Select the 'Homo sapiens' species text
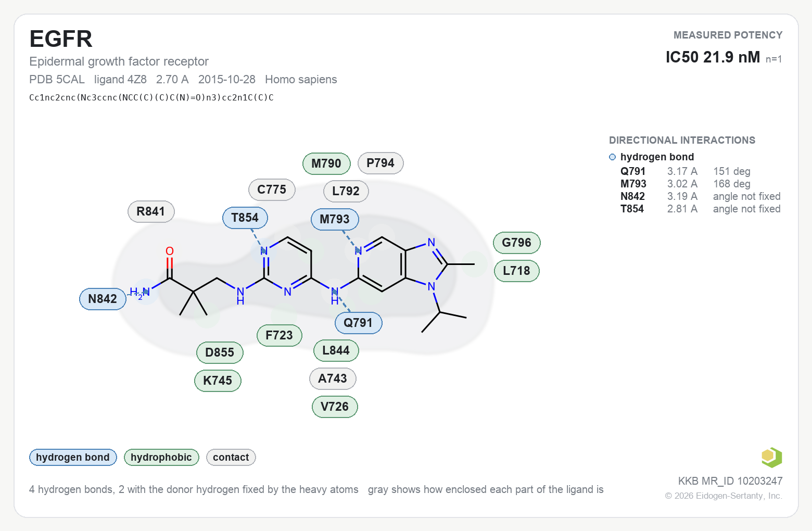Viewport: 812px width, 531px height. [301, 80]
